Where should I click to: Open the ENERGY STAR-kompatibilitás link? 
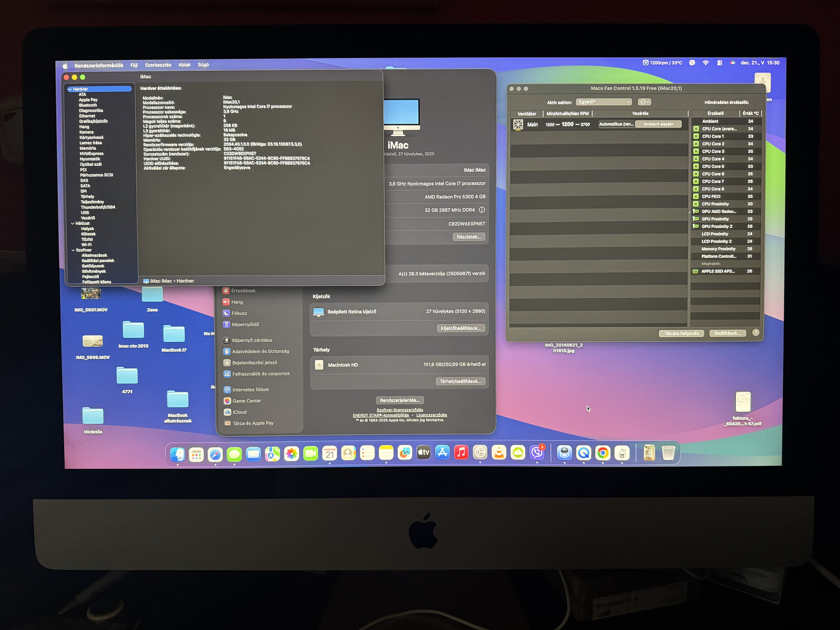click(381, 415)
